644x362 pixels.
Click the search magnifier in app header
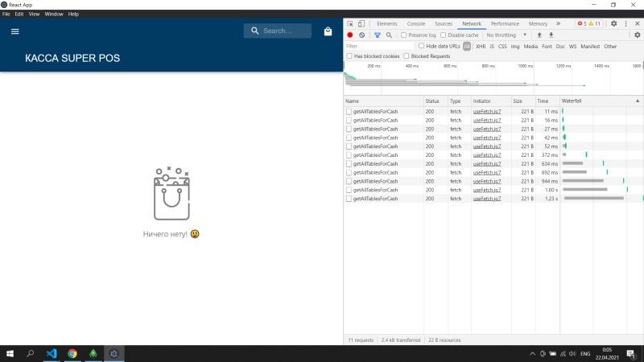tap(254, 31)
